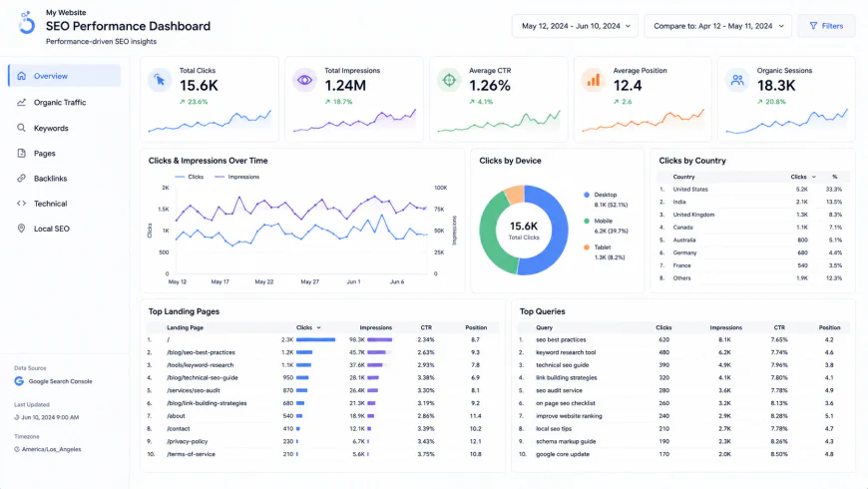
Task: Click the Local SEO pin icon
Action: point(21,229)
